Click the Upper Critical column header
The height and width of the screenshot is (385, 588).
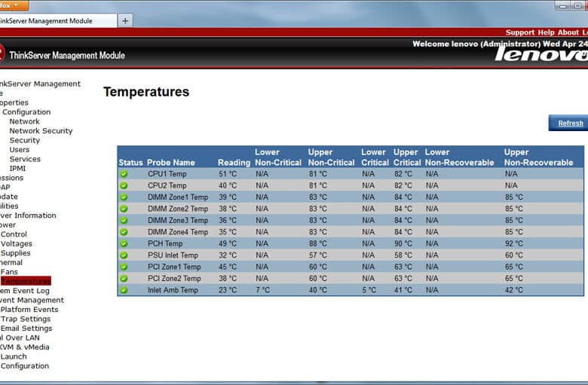tap(407, 157)
